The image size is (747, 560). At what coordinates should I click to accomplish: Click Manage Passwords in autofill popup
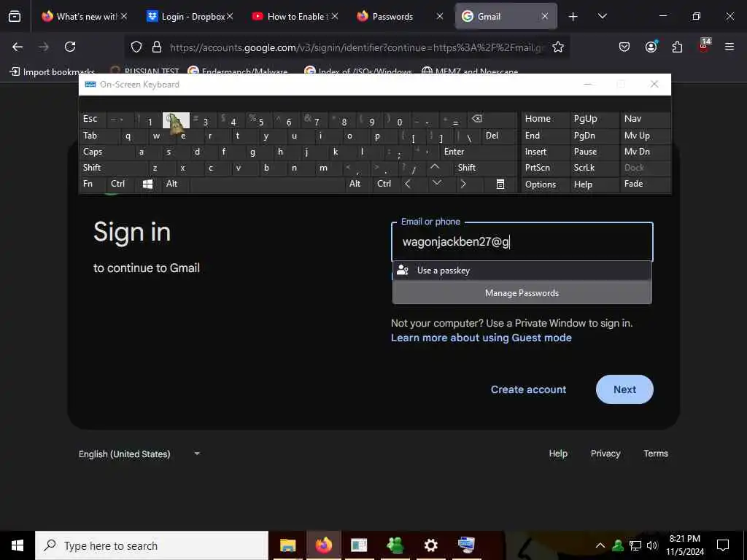[522, 293]
